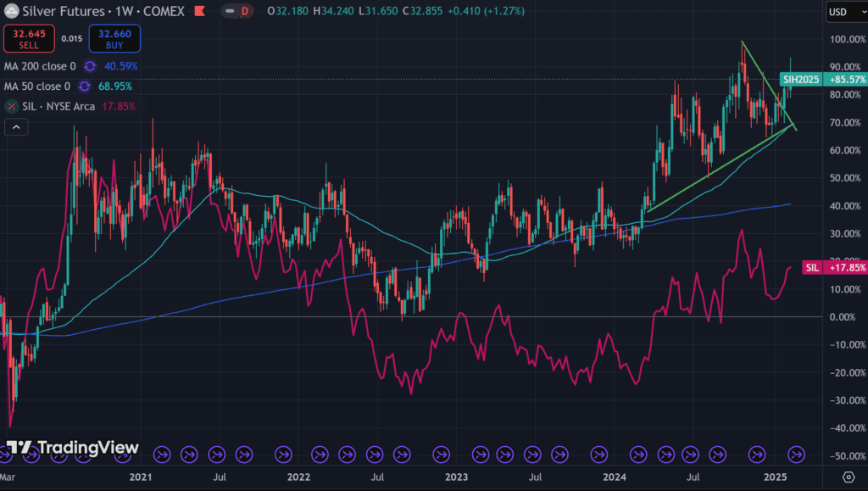Click the 0.00% price axis label
The width and height of the screenshot is (868, 491).
843,317
